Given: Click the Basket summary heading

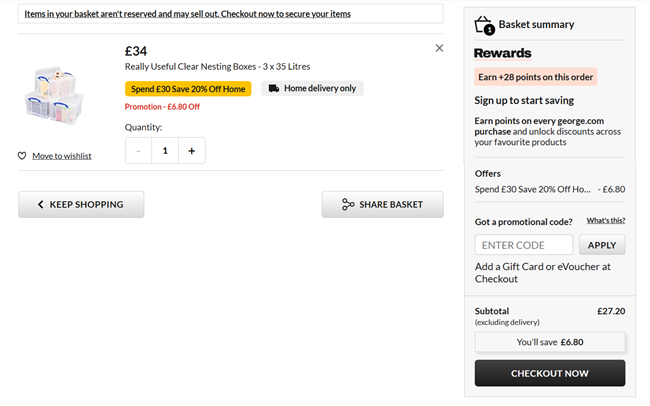Looking at the screenshot, I should (536, 24).
